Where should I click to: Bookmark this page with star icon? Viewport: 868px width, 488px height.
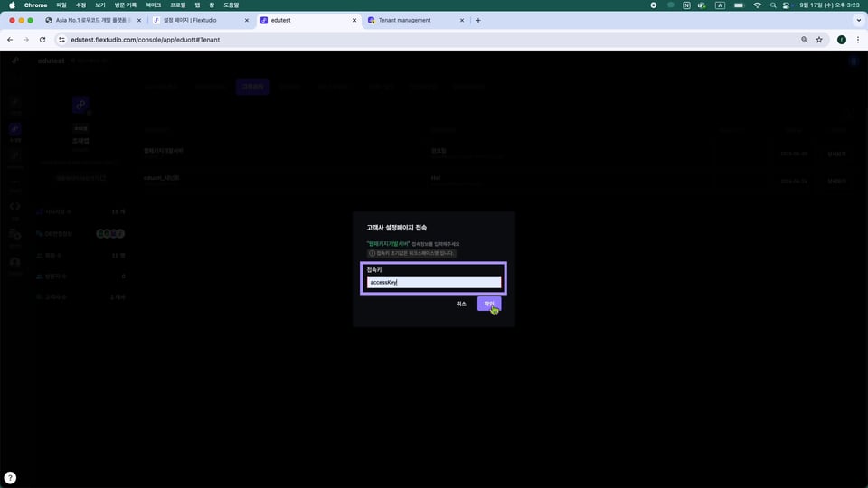click(x=819, y=40)
